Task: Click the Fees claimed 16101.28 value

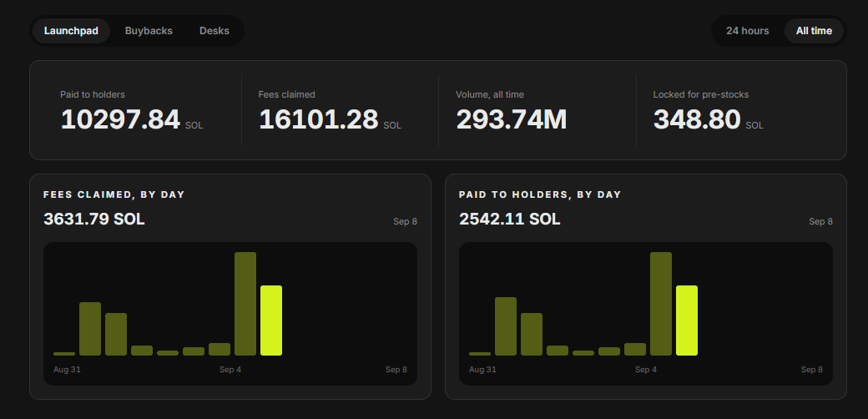Action: (x=318, y=119)
